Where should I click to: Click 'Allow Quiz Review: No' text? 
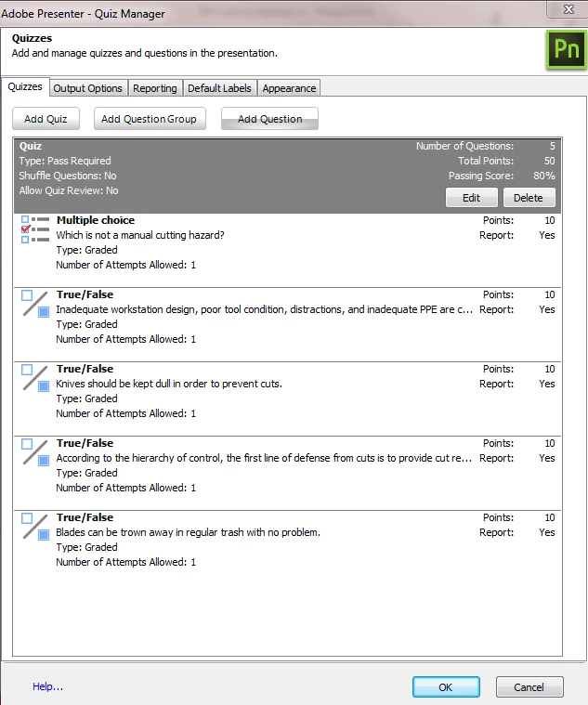(69, 190)
